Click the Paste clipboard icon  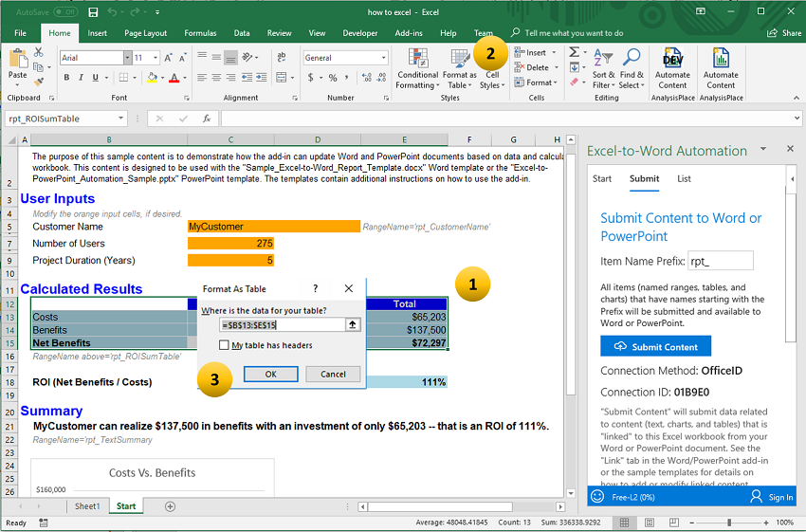point(18,59)
